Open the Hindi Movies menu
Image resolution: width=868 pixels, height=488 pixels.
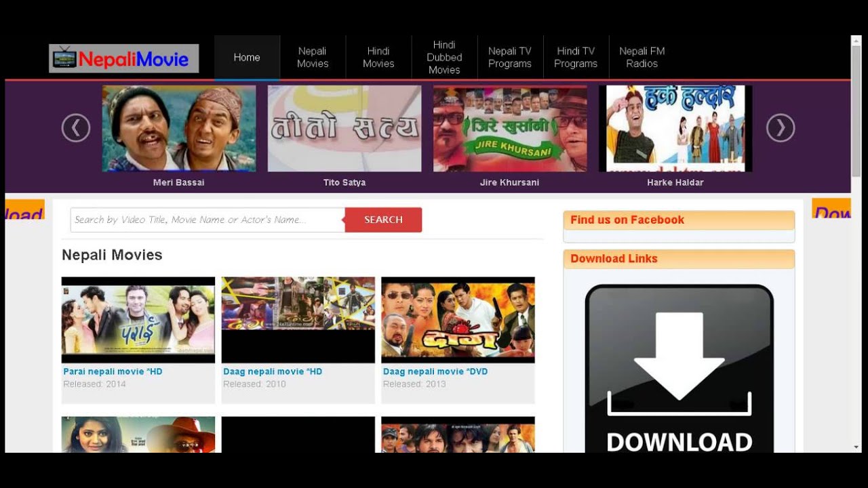(378, 58)
